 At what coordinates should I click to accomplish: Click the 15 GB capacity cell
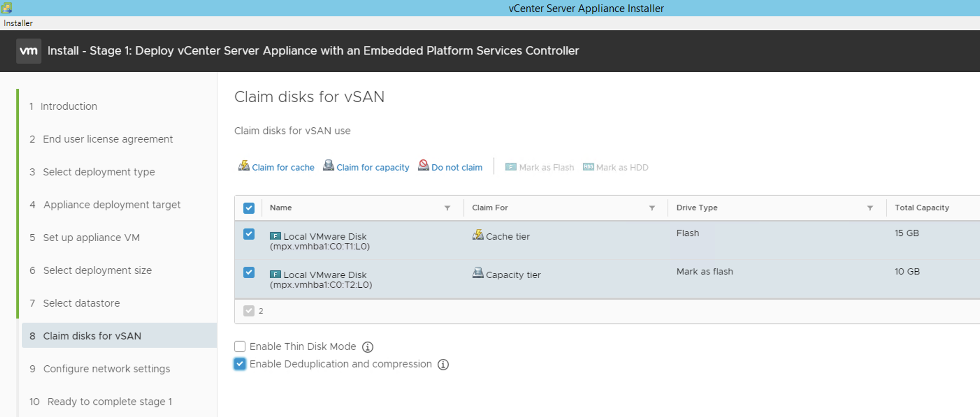(907, 233)
